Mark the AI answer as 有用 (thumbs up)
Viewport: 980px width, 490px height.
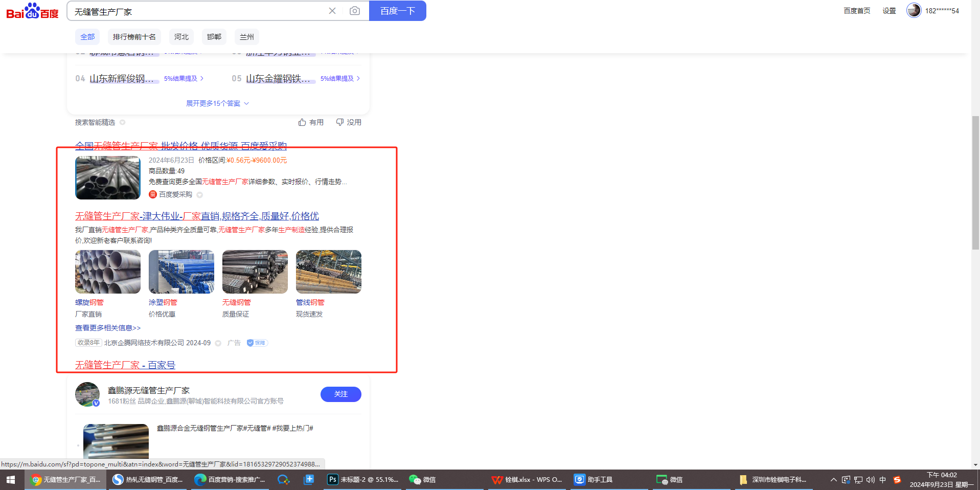click(311, 122)
